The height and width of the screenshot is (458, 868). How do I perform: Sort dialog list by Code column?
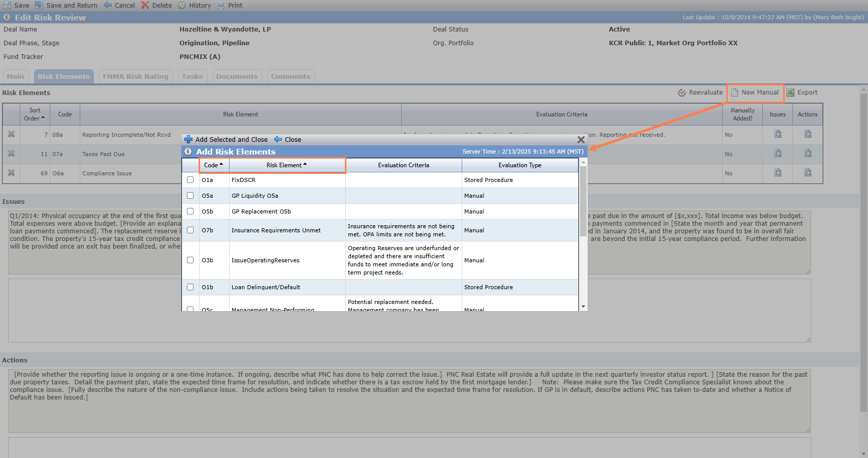tap(214, 165)
